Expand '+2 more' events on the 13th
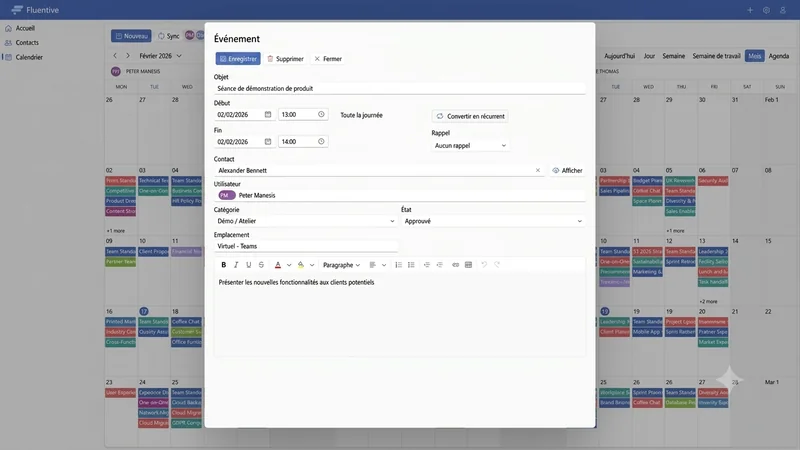 coord(708,302)
